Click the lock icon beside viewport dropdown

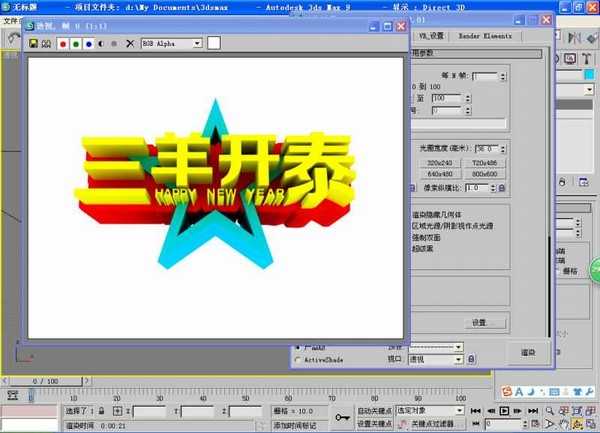click(x=471, y=359)
